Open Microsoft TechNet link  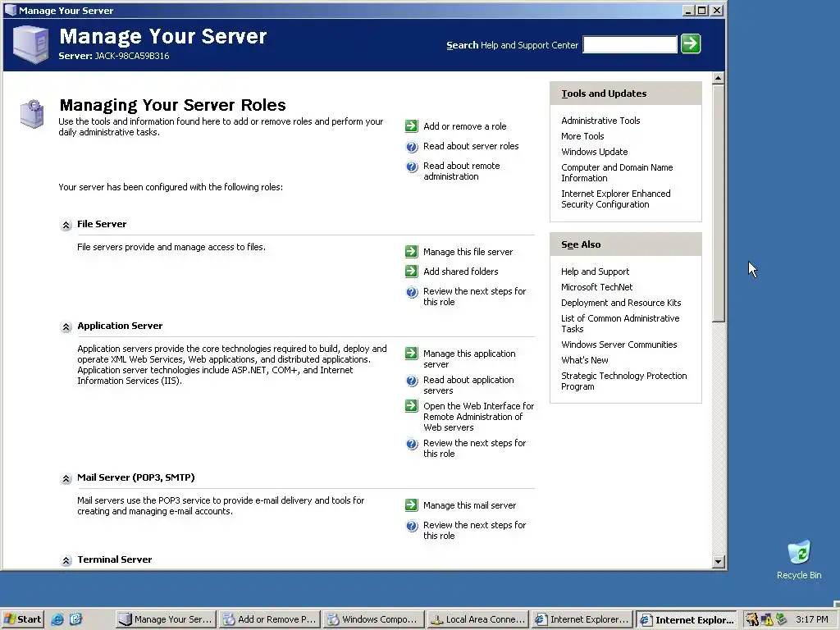click(x=597, y=287)
